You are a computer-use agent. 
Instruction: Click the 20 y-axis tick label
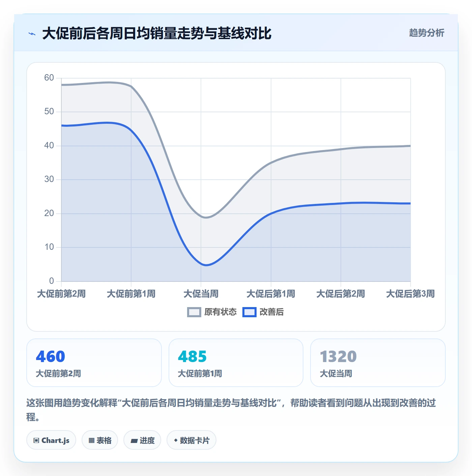(x=49, y=213)
